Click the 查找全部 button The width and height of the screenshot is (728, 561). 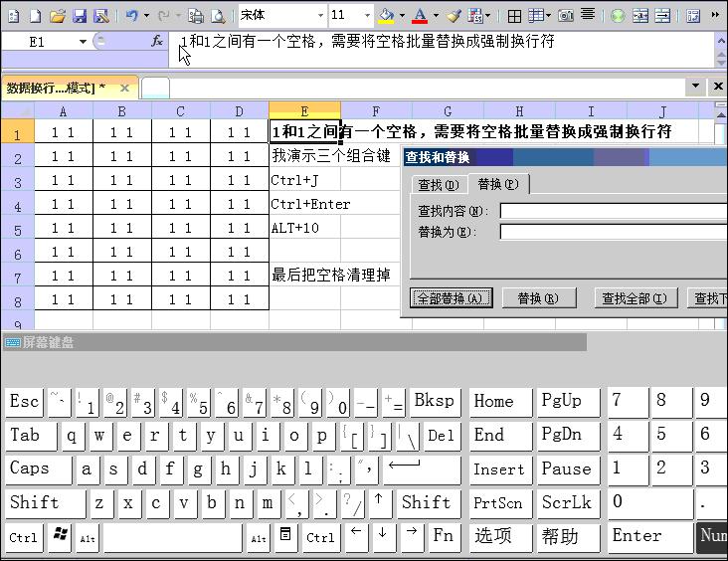[x=636, y=298]
